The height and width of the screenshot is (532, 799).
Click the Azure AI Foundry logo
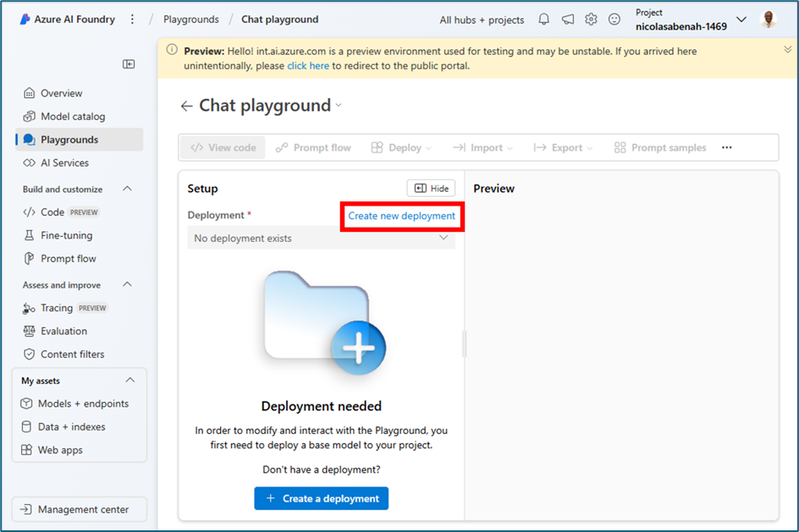pos(25,19)
